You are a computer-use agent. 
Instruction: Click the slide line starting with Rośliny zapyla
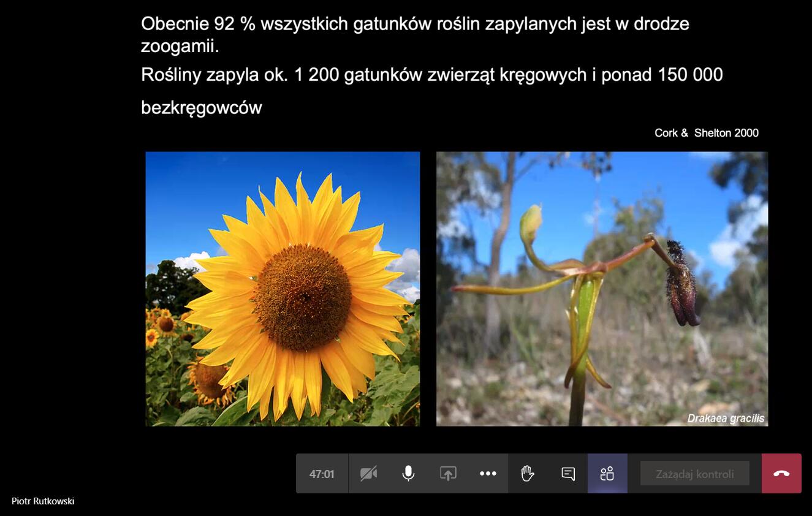[431, 75]
